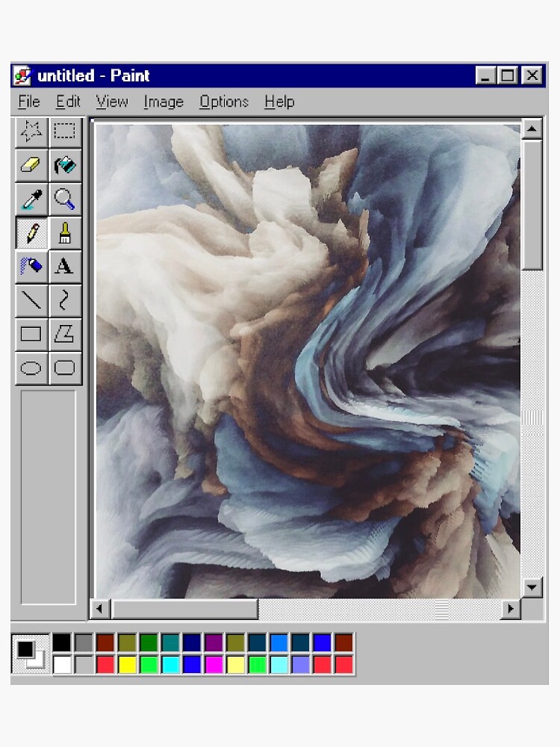Open the Help menu
The image size is (560, 747).
[x=279, y=102]
